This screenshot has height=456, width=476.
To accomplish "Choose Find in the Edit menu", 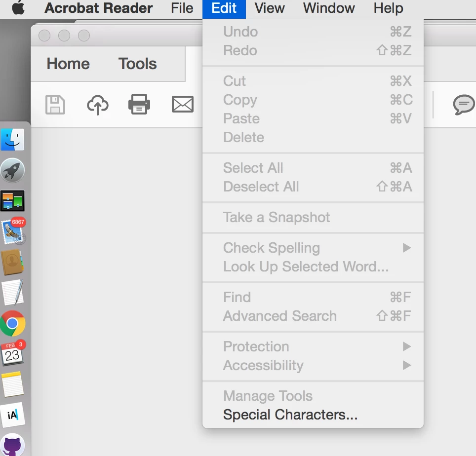I will click(313, 297).
